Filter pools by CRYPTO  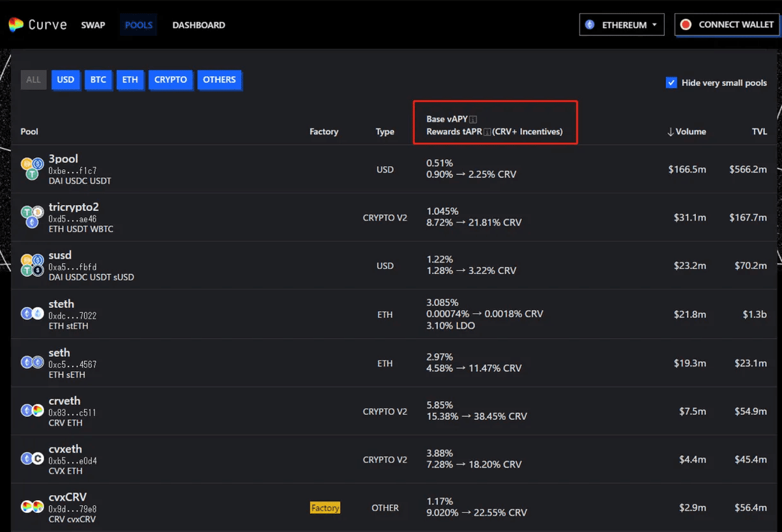171,79
